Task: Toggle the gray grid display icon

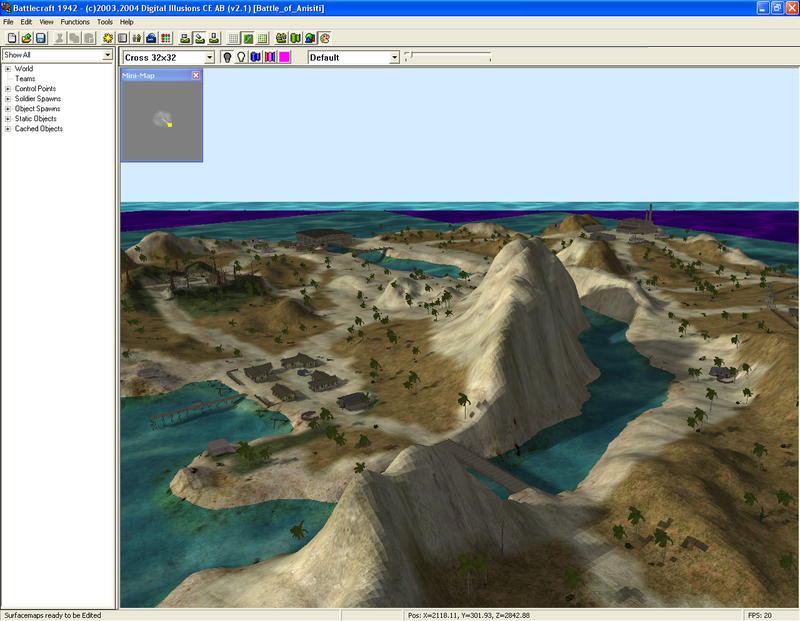Action: [x=233, y=38]
